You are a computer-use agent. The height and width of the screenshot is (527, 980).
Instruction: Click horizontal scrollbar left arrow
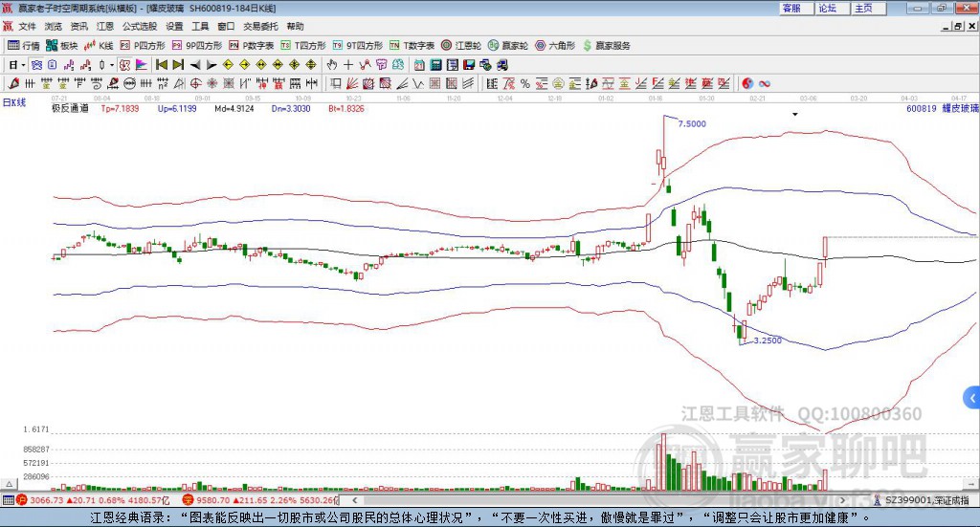[355, 500]
